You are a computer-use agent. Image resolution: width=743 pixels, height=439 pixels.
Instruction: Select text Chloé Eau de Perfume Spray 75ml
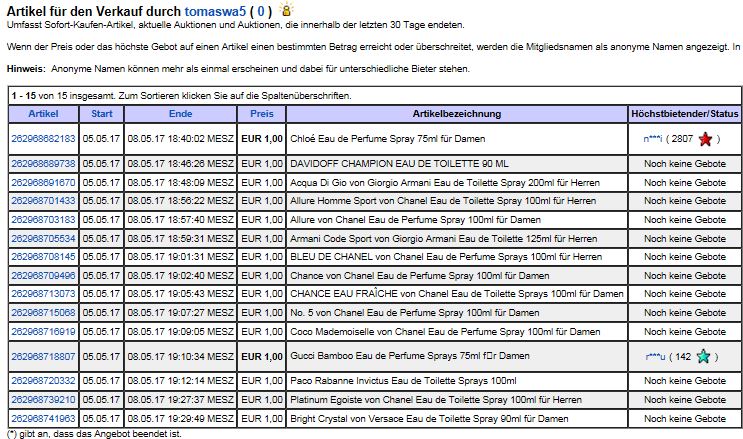(x=364, y=139)
